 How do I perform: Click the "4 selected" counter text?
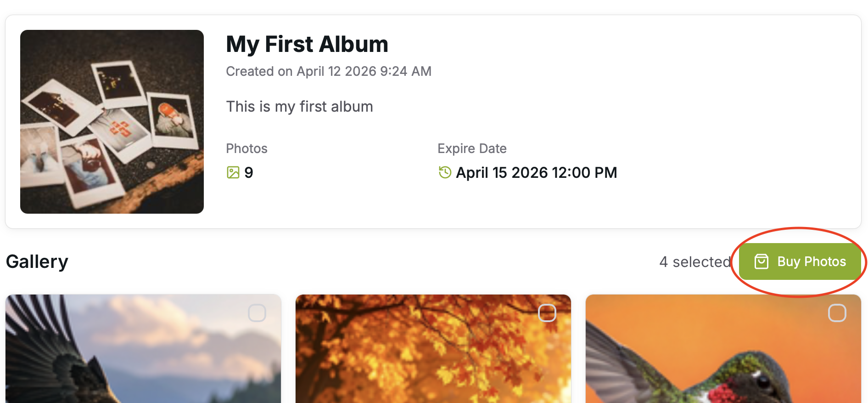click(695, 262)
